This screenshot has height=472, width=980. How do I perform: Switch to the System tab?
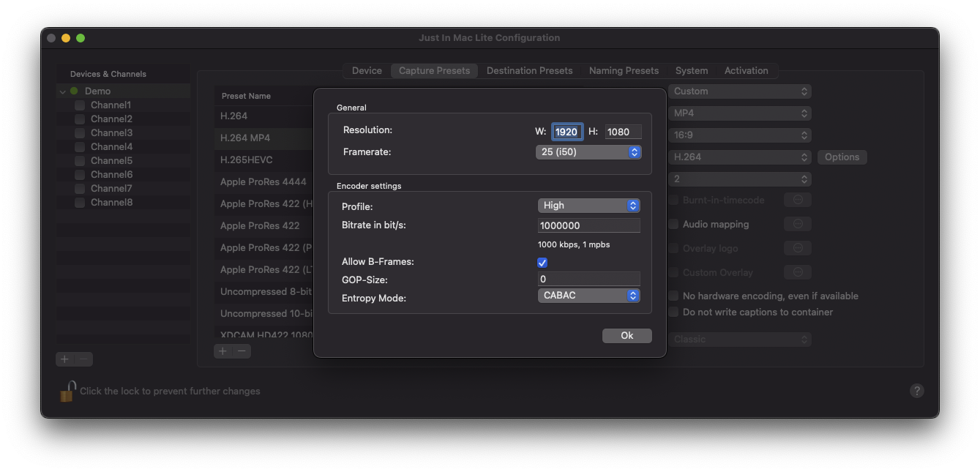point(692,71)
